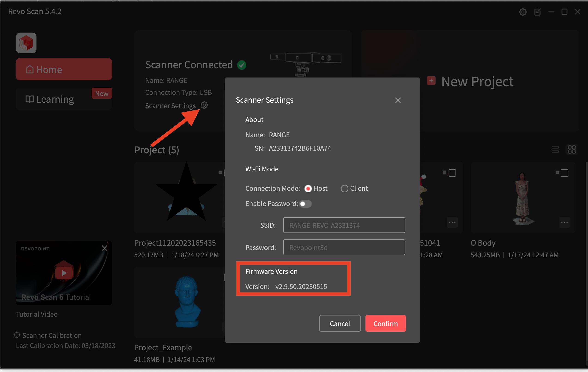588x372 pixels.
Task: Click the Revo Scan logo in the top-left
Action: click(x=26, y=43)
